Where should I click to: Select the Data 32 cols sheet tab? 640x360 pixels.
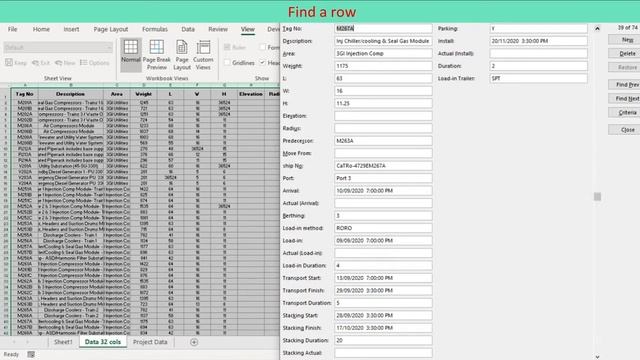coord(102,342)
